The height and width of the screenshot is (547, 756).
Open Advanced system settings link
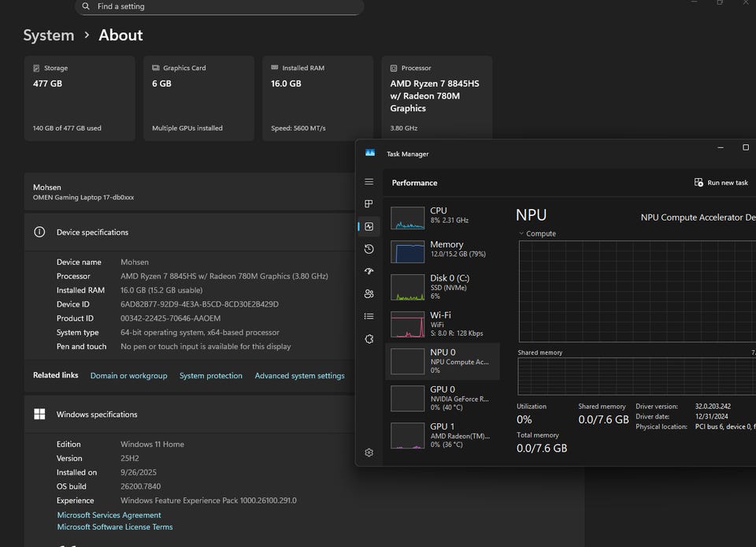coord(299,376)
